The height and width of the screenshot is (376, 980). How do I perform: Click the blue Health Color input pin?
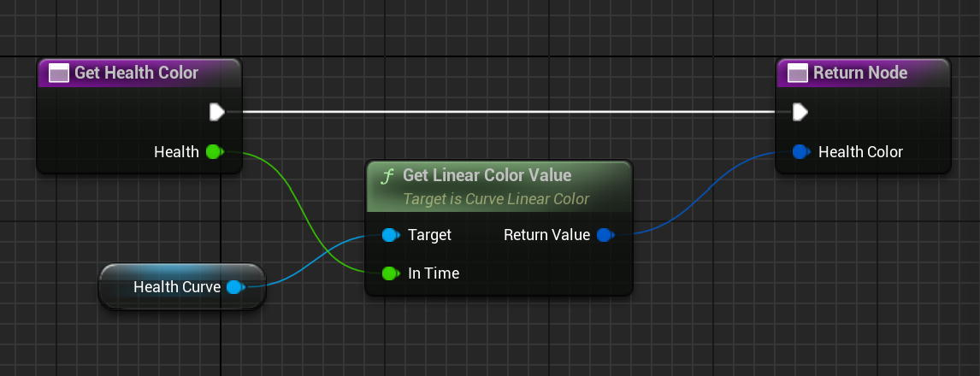pos(800,152)
